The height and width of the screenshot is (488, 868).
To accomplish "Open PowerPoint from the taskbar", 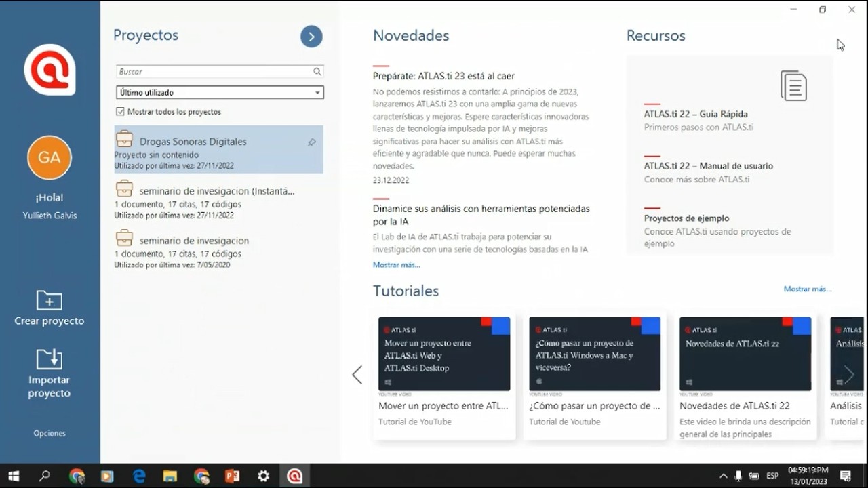I will [233, 476].
